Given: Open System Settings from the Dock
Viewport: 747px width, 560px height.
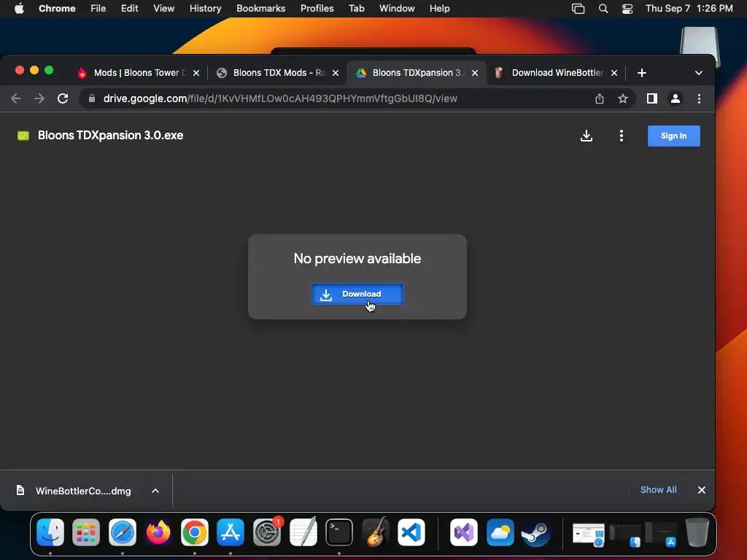Looking at the screenshot, I should 267,532.
